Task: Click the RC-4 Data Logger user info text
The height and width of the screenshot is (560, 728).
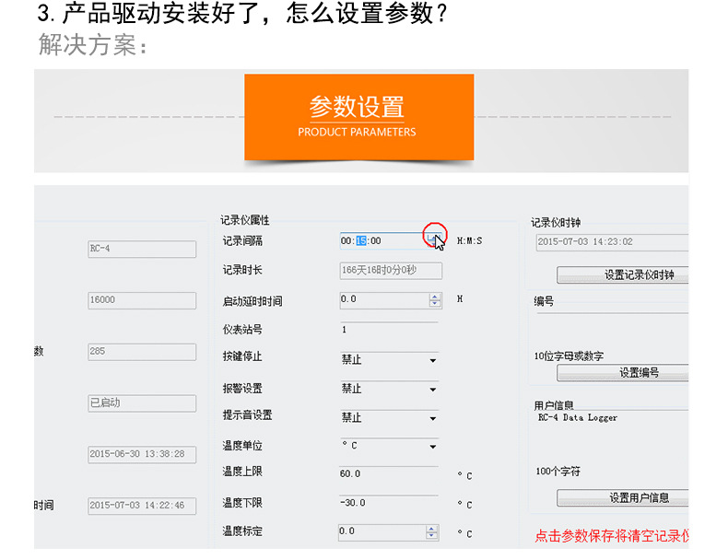Action: [x=578, y=417]
